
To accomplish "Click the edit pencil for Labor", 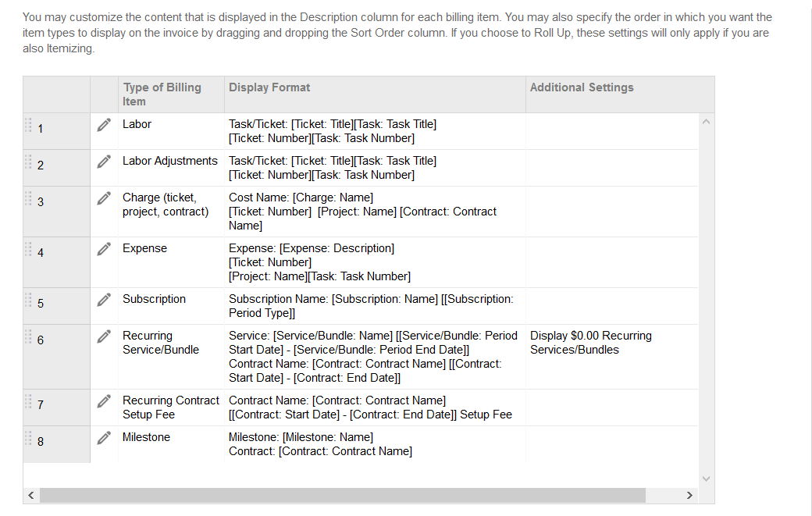I will (x=104, y=125).
